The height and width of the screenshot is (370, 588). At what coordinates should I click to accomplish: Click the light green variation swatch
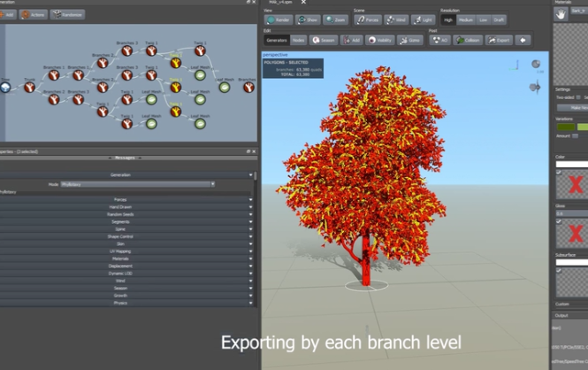[583, 127]
